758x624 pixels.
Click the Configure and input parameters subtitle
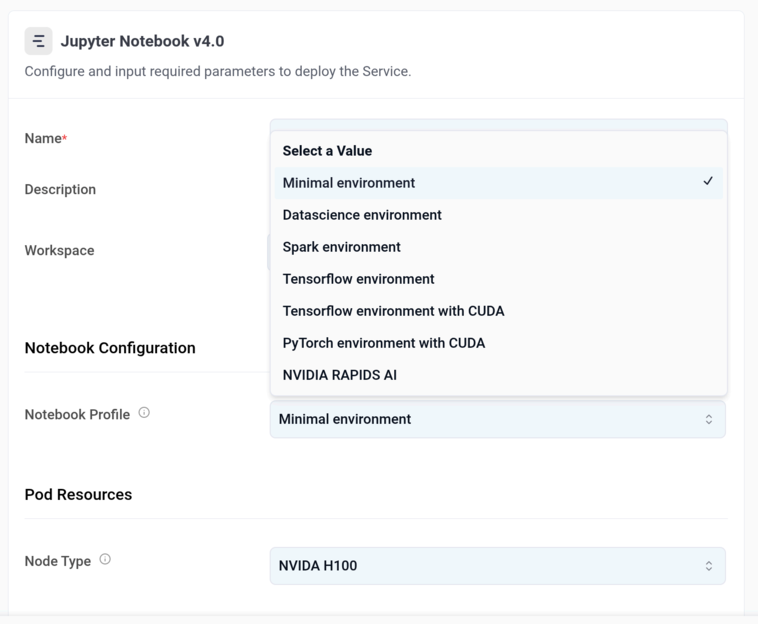[x=218, y=72]
